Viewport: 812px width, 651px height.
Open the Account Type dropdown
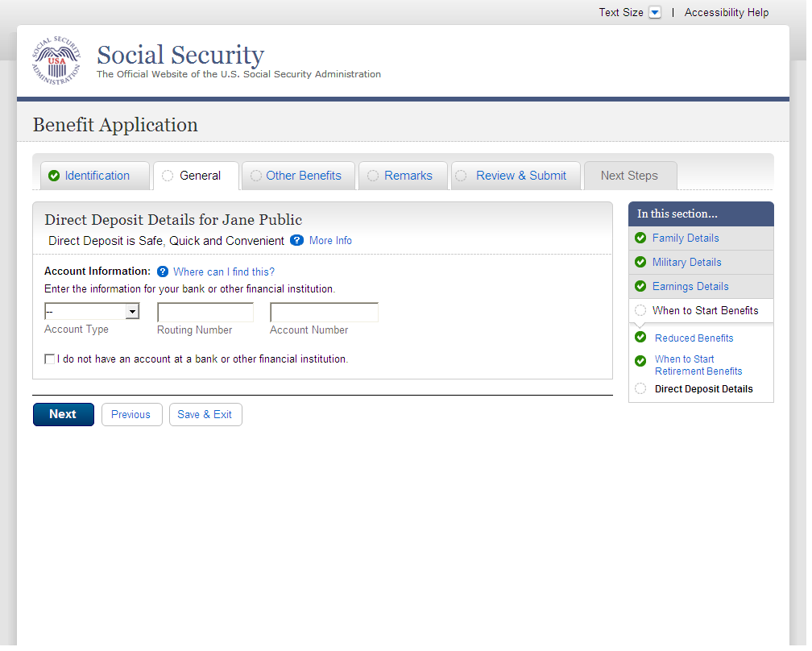click(x=92, y=312)
